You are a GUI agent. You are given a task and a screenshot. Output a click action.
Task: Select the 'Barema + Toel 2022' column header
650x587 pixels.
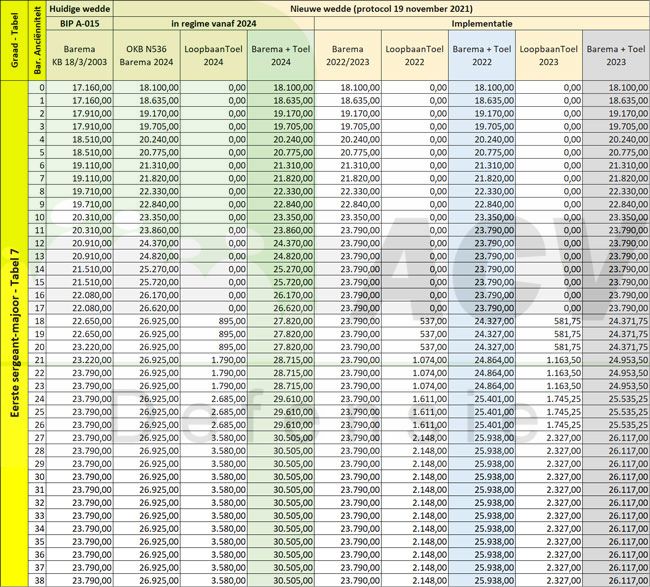pyautogui.click(x=482, y=55)
